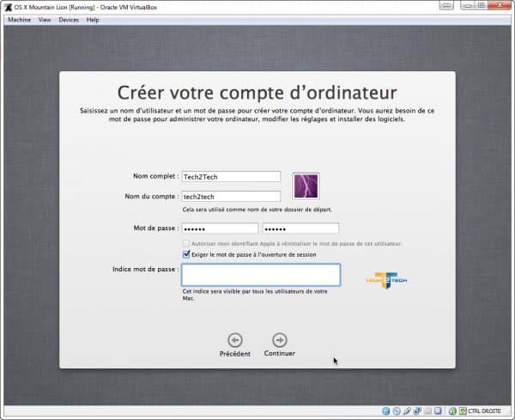Click the optical disc icon in status bar
Screen dimensions: 515x420
click(397, 411)
